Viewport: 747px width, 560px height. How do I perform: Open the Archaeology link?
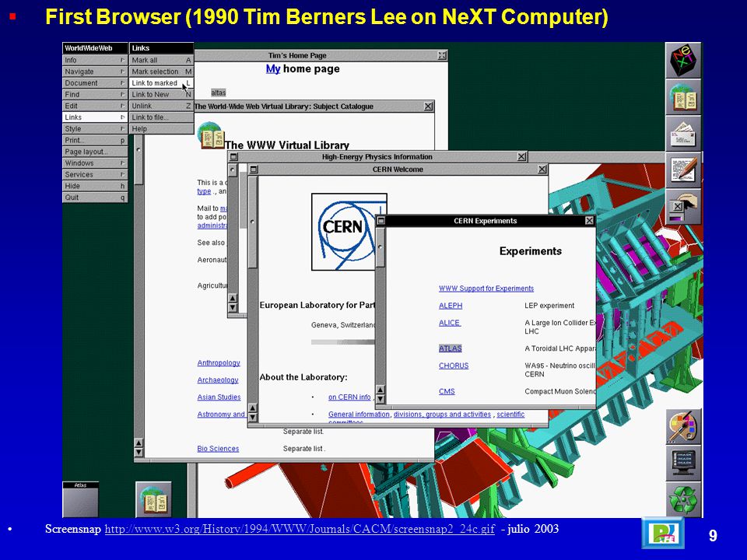(218, 380)
